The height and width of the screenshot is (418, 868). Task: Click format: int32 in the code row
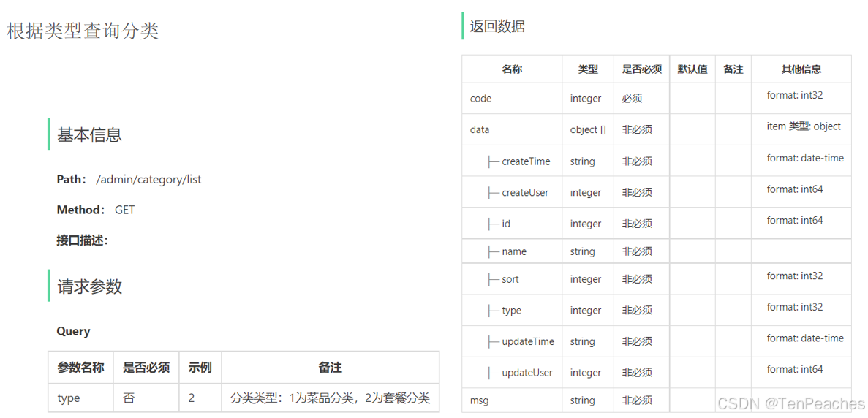click(794, 95)
